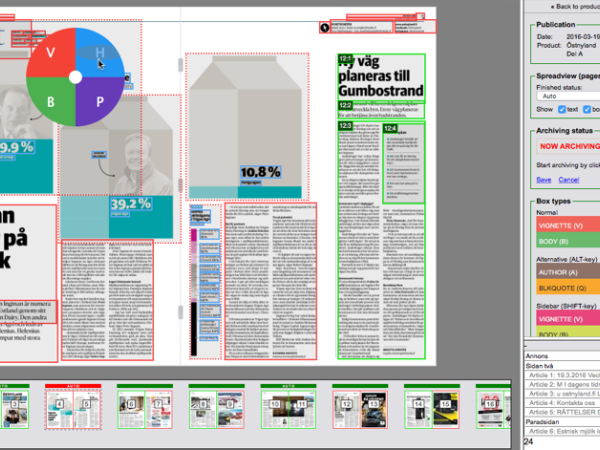Screen dimensions: 600x450
Task: Open the page 3 spread thumbnail
Action: (15, 406)
